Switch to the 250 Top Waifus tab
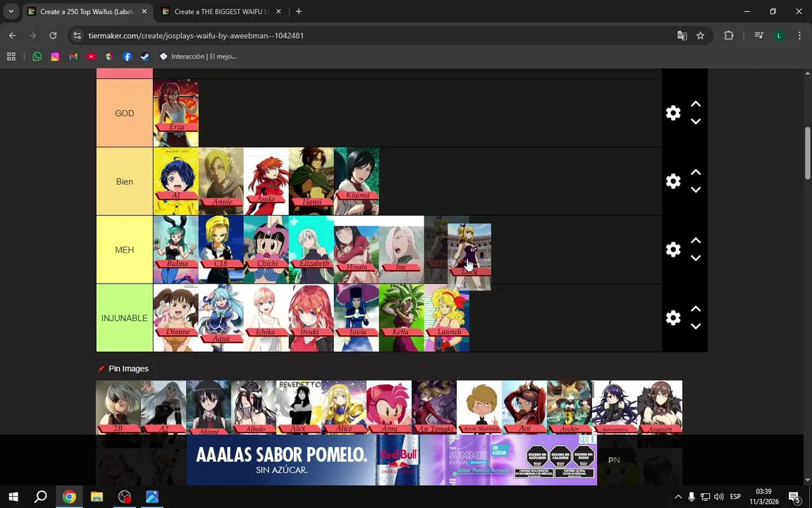This screenshot has height=508, width=812. click(x=87, y=11)
